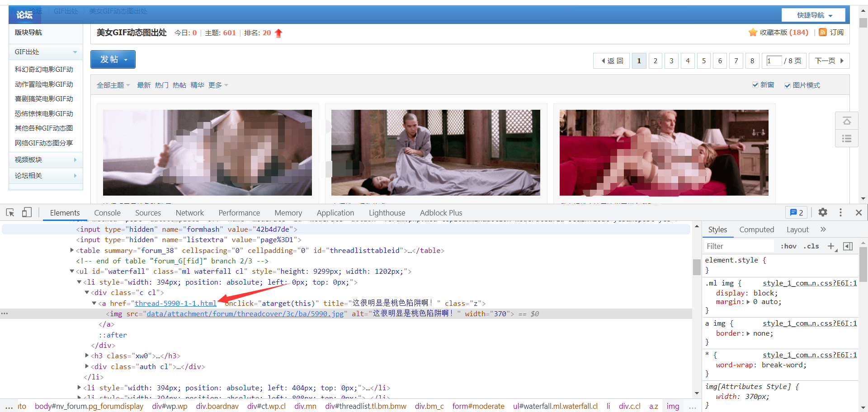868x412 pixels.
Task: Toggle the 新窗 checkbox
Action: [755, 85]
